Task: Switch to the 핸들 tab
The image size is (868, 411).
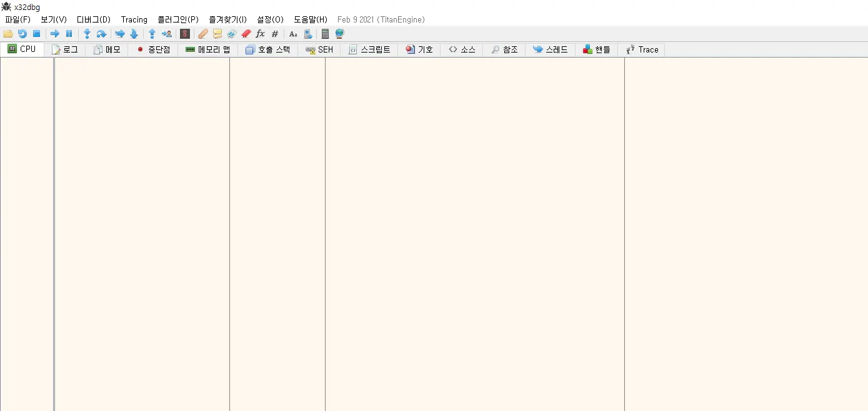Action: (x=597, y=49)
